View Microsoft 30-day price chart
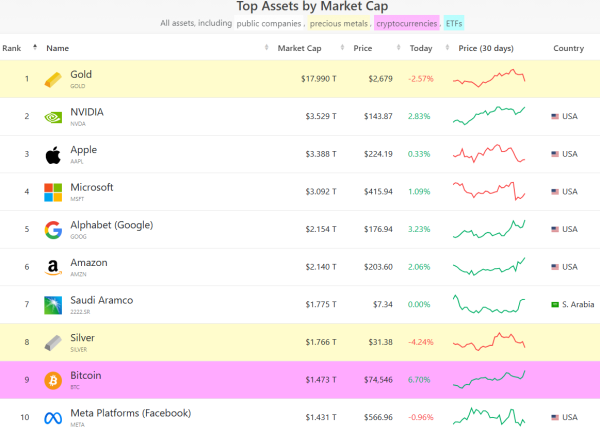Screen dimensions: 600x434 pos(489,191)
